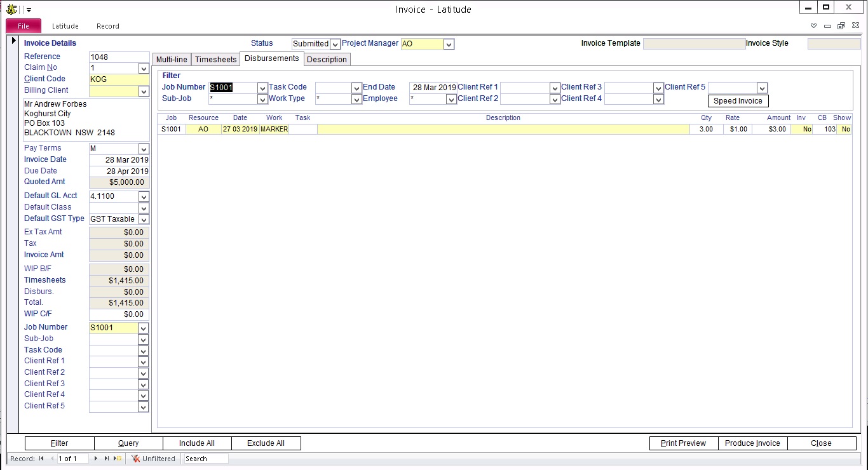Click the Due Date field
This screenshot has height=470, width=868.
pyautogui.click(x=119, y=171)
